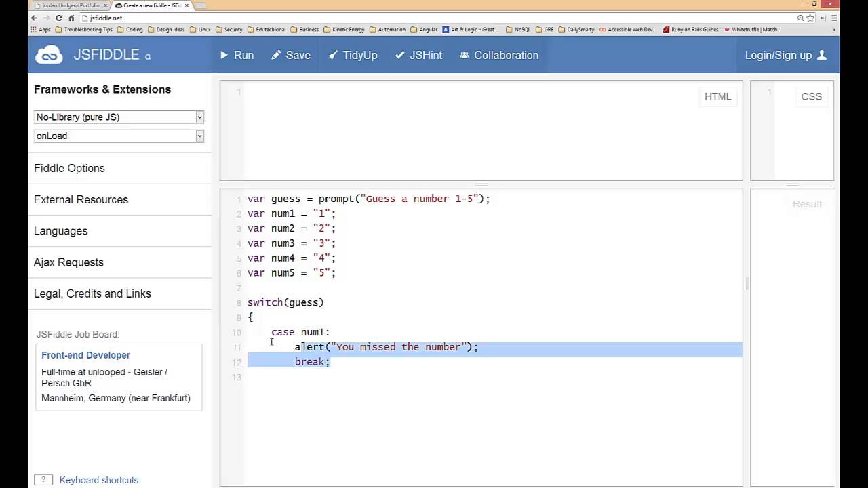Open the GRE bookmark folder

point(545,30)
